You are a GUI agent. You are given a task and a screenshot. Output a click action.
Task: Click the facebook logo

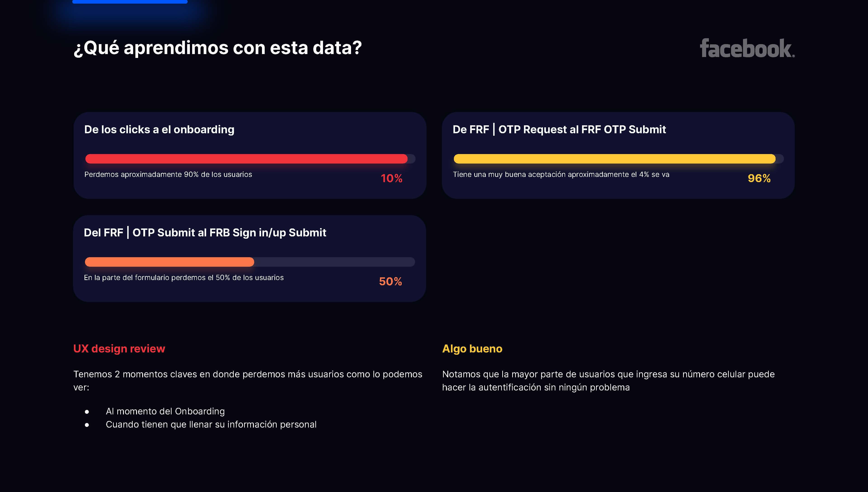[x=747, y=49]
